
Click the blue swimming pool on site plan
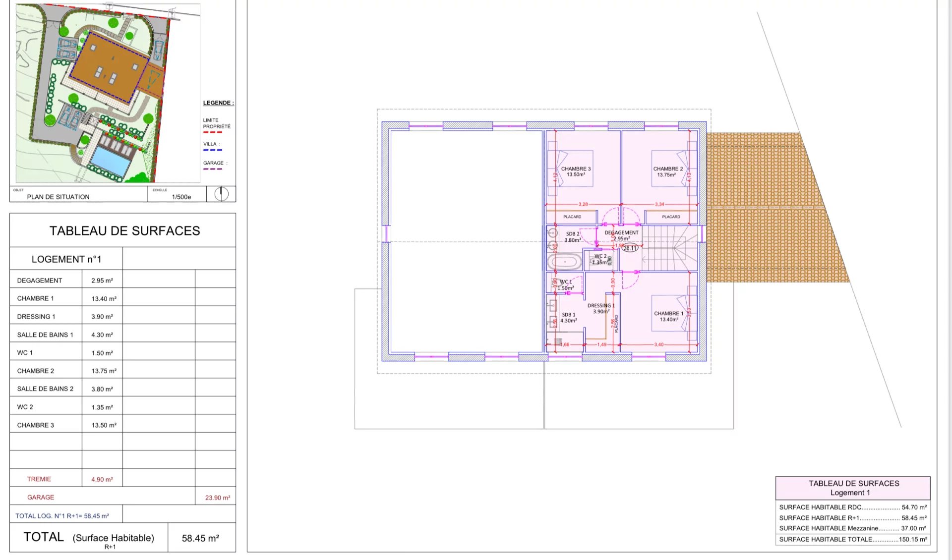pos(112,160)
